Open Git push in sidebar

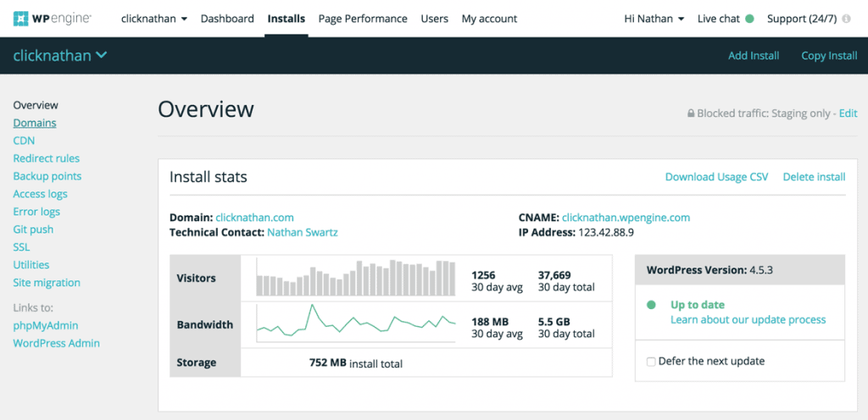33,229
